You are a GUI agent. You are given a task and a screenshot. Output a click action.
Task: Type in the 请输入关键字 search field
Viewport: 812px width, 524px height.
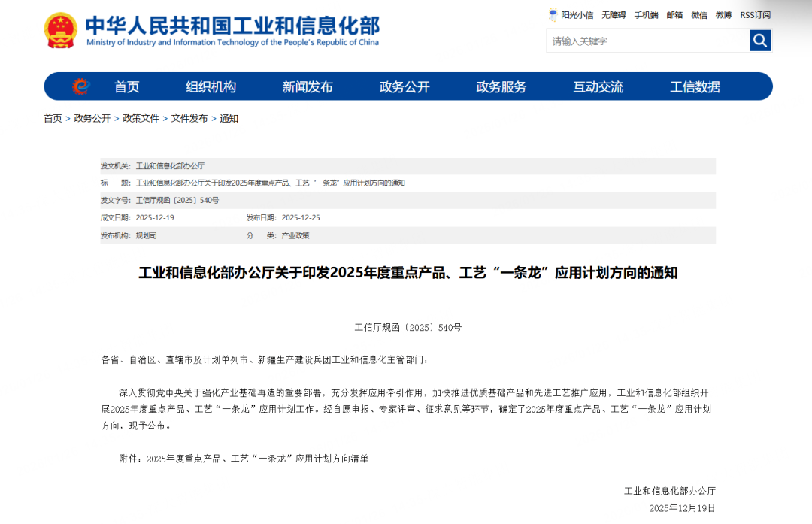pyautogui.click(x=647, y=41)
